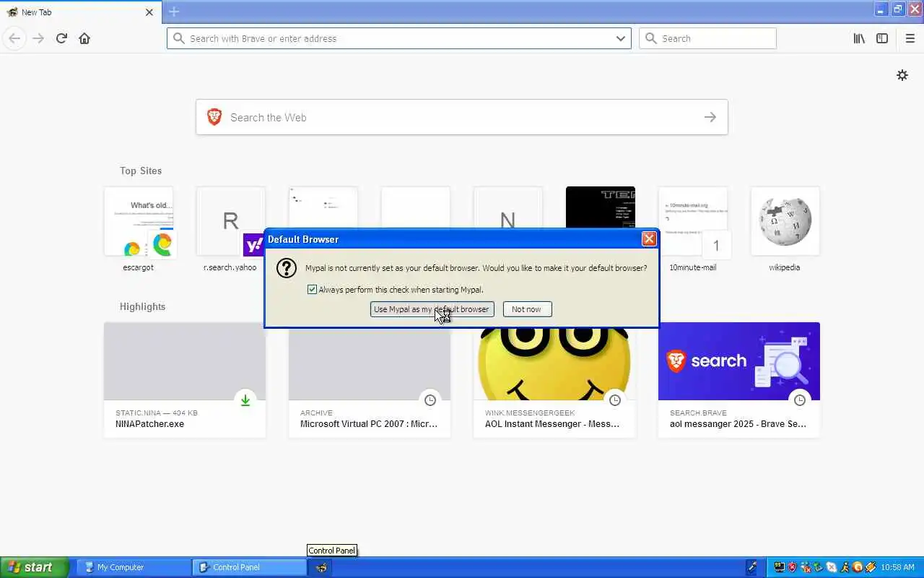Image resolution: width=924 pixels, height=578 pixels.
Task: Click the Top Sites section heading
Action: pyautogui.click(x=141, y=171)
